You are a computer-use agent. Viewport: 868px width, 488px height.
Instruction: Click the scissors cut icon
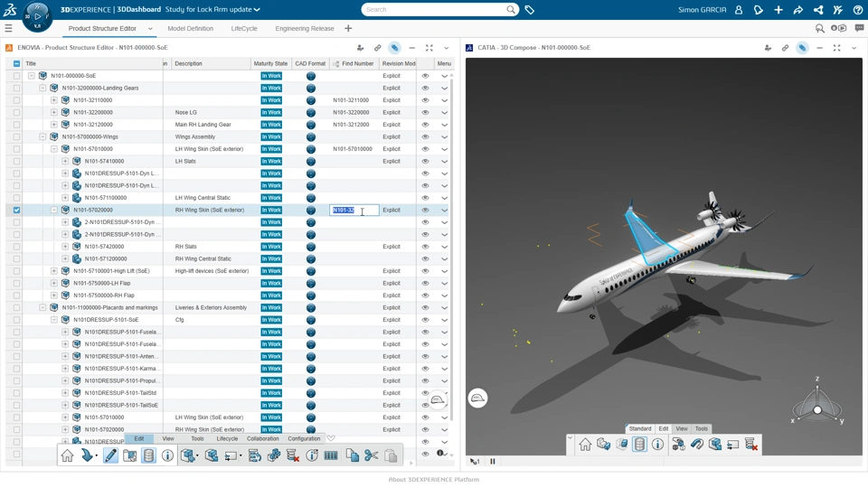tap(371, 455)
